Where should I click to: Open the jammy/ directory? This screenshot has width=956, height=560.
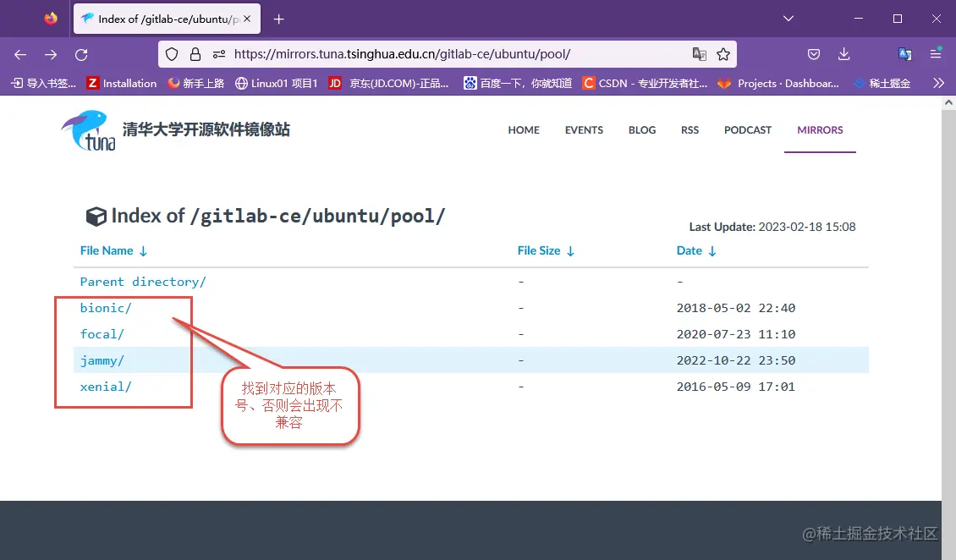(x=102, y=360)
